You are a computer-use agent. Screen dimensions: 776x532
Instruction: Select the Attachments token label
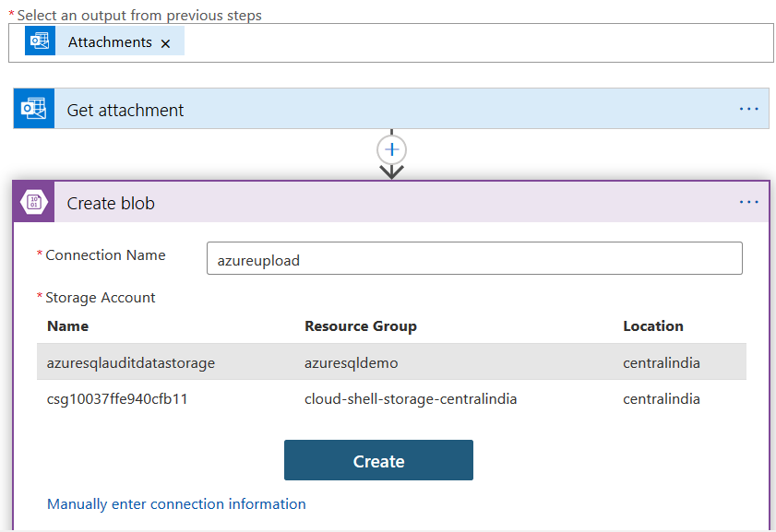click(110, 42)
